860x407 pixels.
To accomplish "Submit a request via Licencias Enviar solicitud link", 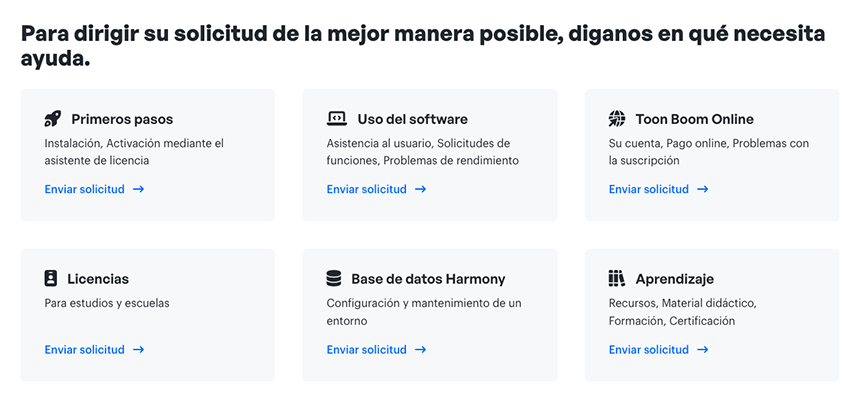I will coord(85,350).
